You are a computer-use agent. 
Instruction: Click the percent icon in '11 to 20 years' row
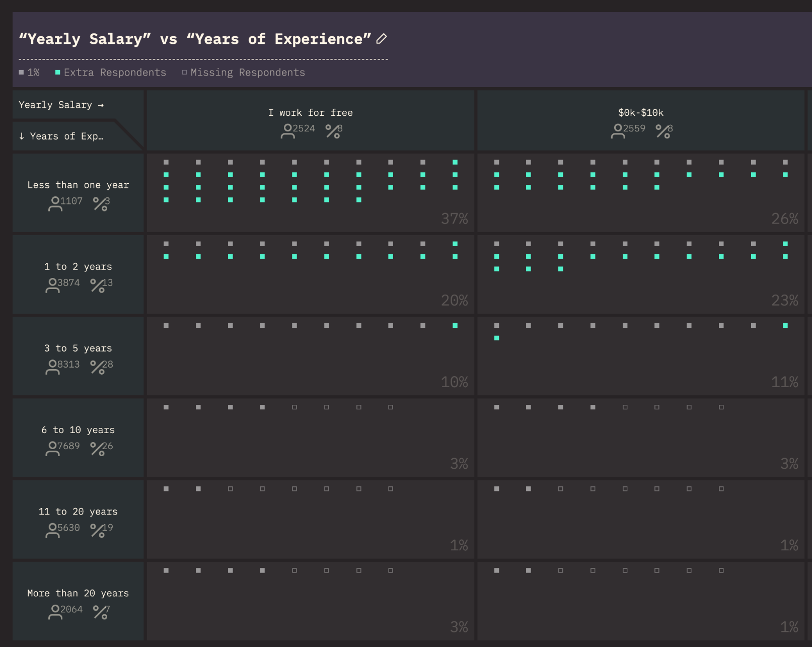click(98, 530)
